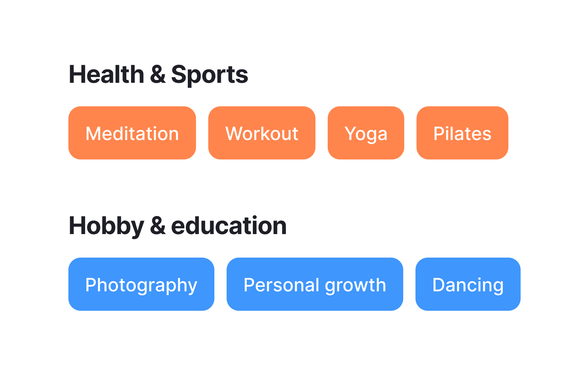
Task: Click the Health & Sports heading
Action: (159, 75)
